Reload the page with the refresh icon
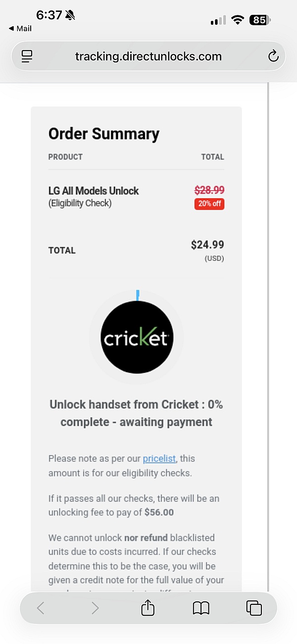Image resolution: width=297 pixels, height=644 pixels. point(273,56)
